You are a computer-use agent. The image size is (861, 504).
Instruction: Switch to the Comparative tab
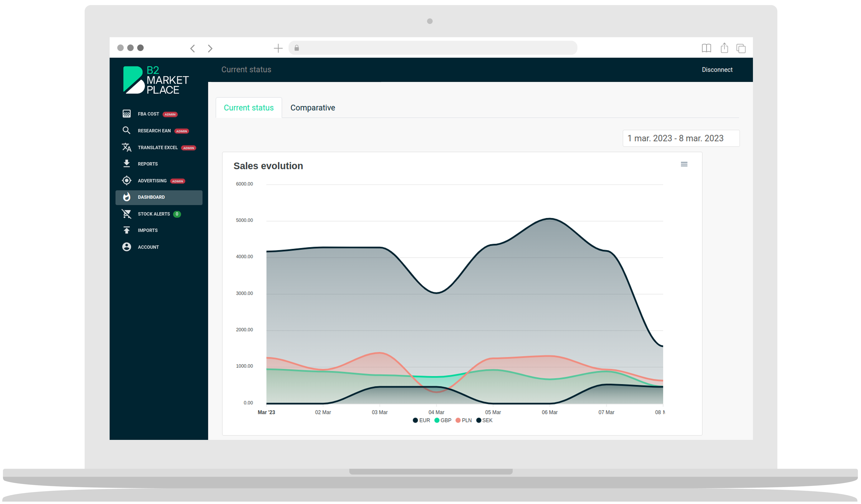coord(313,108)
